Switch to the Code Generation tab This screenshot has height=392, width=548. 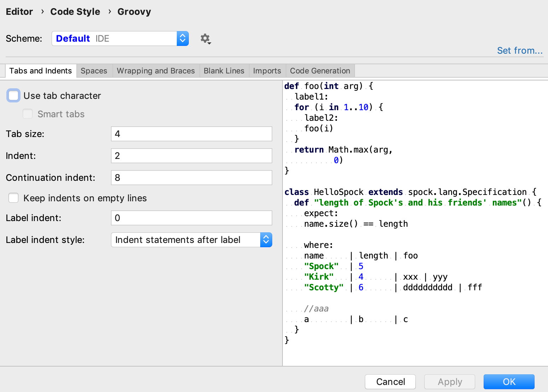(320, 71)
